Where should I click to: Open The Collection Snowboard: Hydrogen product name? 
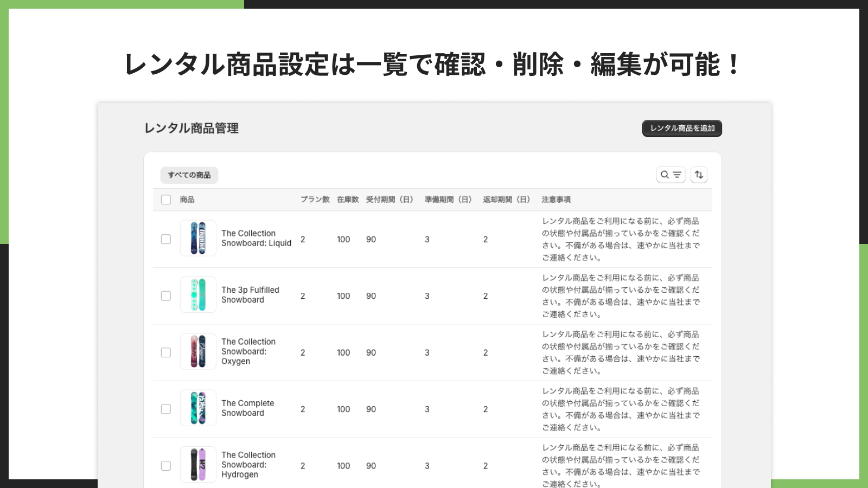[x=248, y=465]
